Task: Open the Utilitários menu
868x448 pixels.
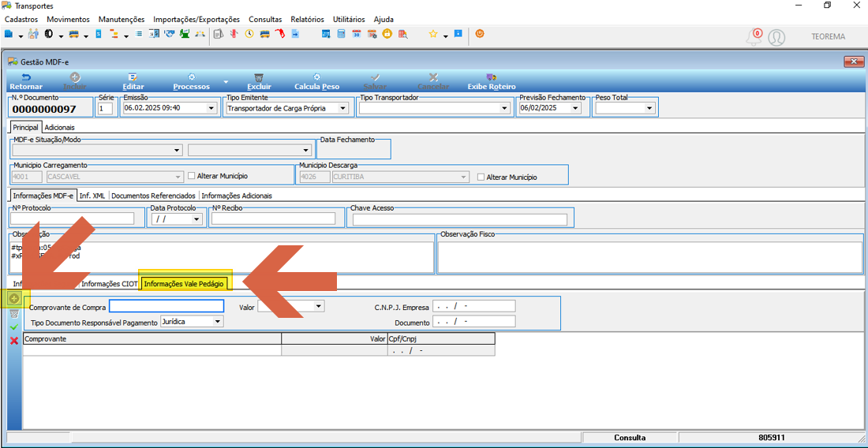Action: pos(350,19)
